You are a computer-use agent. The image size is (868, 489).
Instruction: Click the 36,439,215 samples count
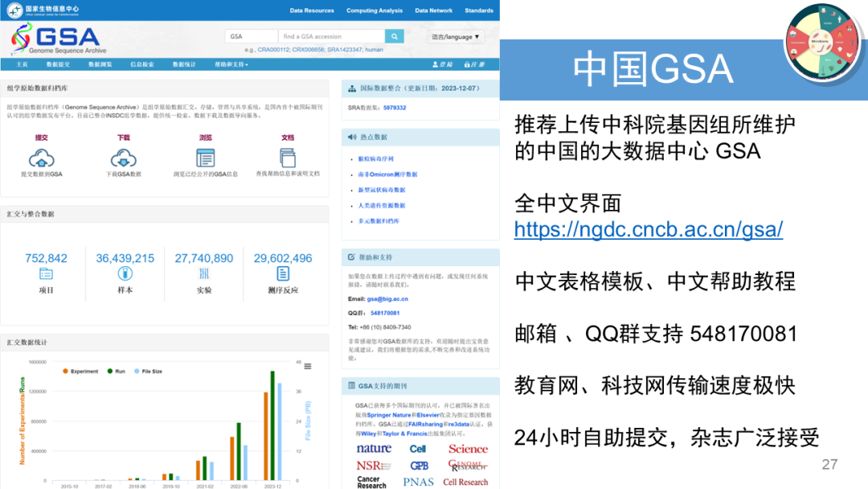125,258
